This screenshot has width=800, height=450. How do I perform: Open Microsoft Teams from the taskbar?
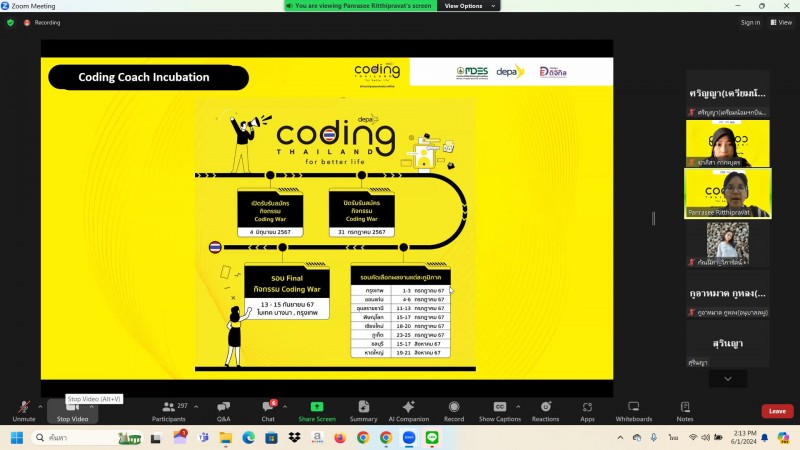[203, 438]
